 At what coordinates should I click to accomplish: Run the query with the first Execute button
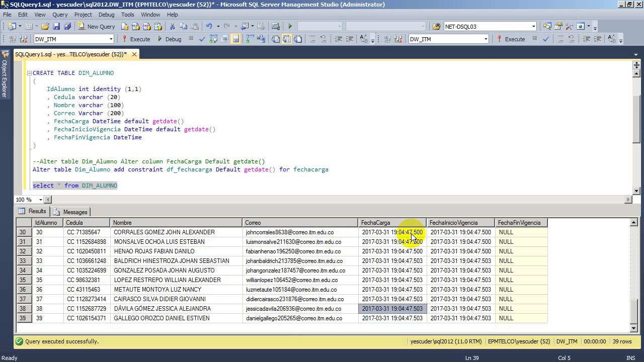coord(136,39)
